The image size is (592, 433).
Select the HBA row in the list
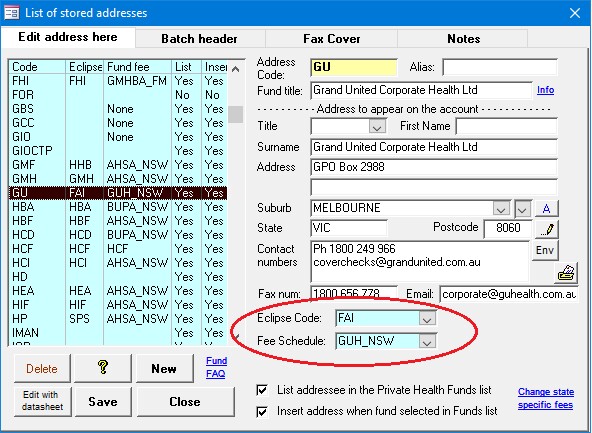pos(118,206)
